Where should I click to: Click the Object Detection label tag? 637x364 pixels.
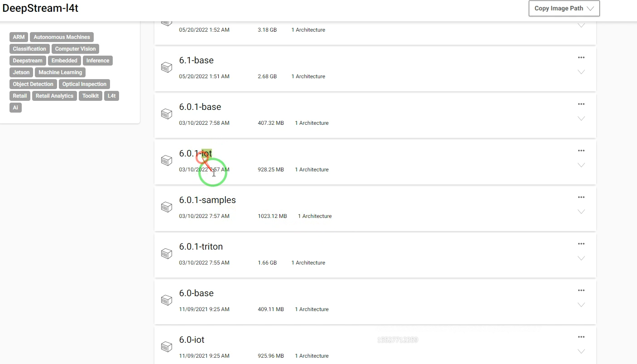point(33,84)
